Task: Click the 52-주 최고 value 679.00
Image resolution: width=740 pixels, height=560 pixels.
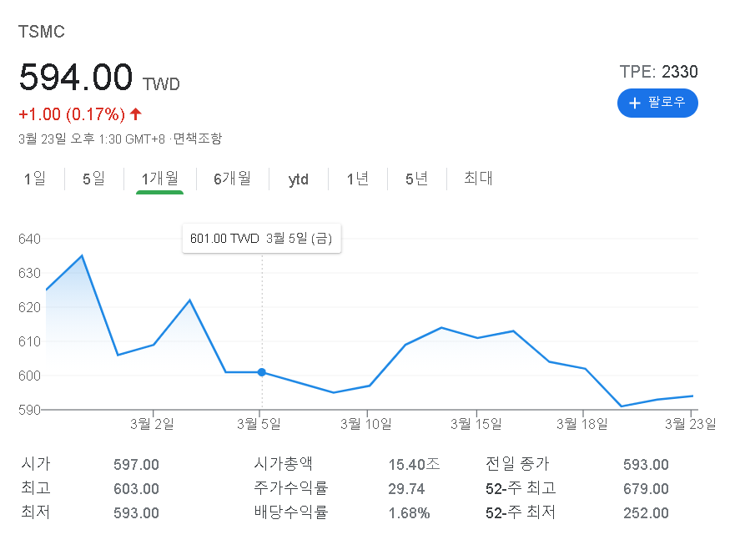Action: pyautogui.click(x=646, y=489)
